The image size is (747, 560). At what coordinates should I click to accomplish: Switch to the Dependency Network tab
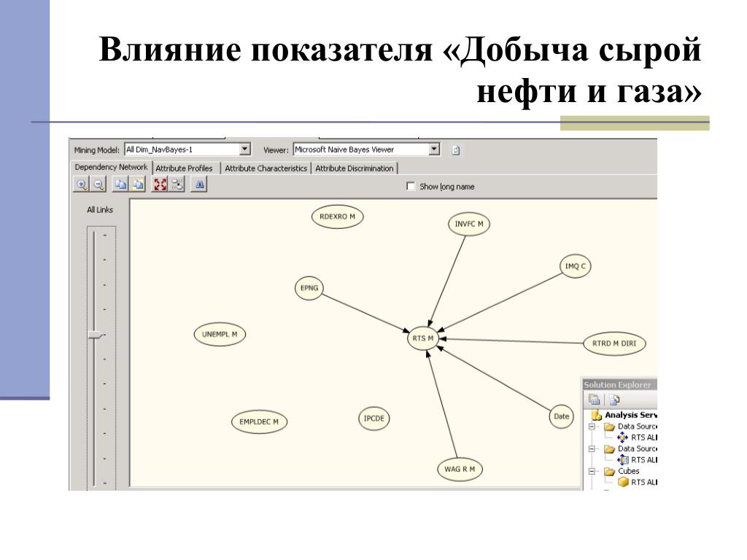click(x=111, y=167)
